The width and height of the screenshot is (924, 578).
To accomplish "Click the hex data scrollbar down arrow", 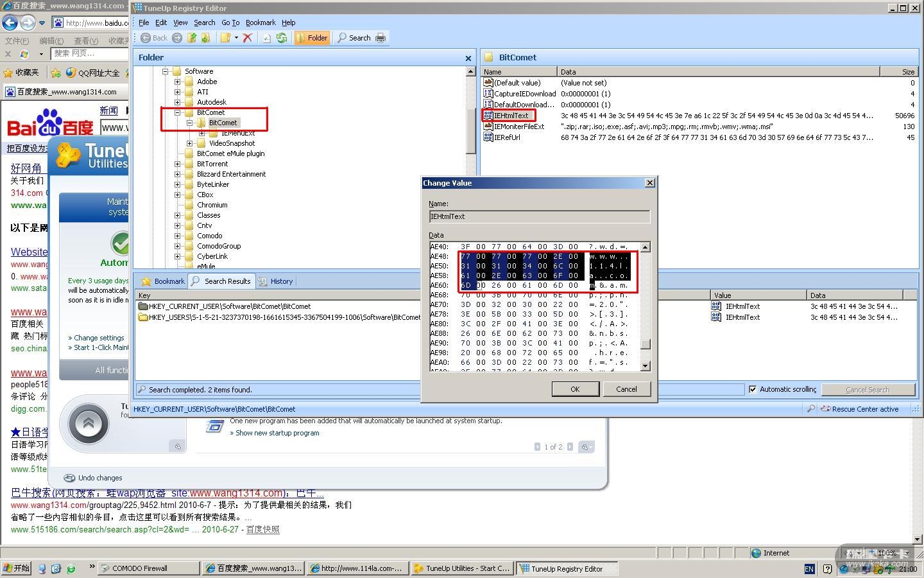I will 646,366.
